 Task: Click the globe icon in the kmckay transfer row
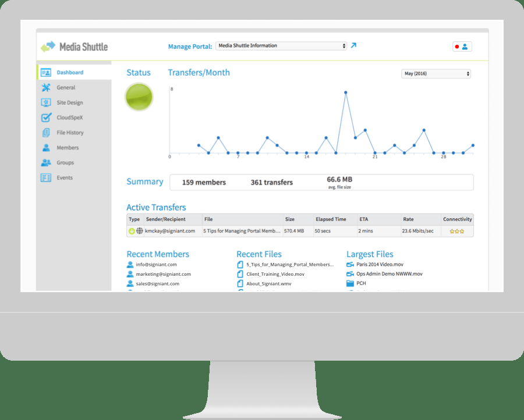(140, 231)
